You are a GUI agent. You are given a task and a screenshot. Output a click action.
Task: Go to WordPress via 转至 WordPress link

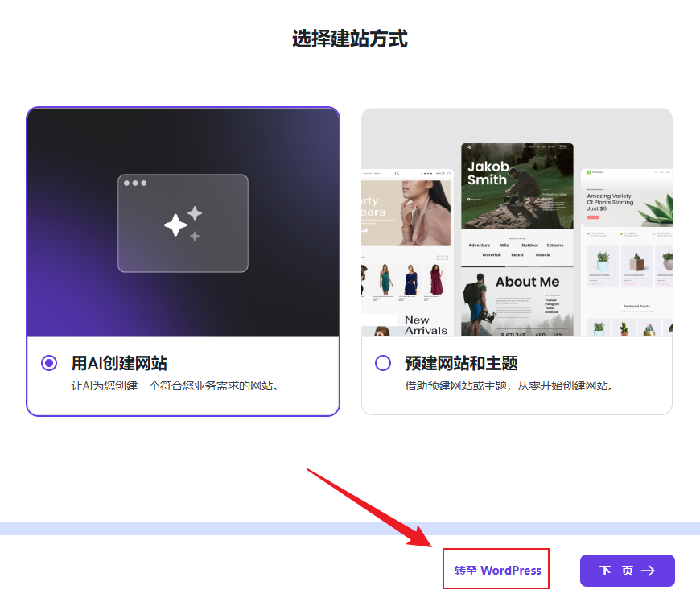point(497,570)
